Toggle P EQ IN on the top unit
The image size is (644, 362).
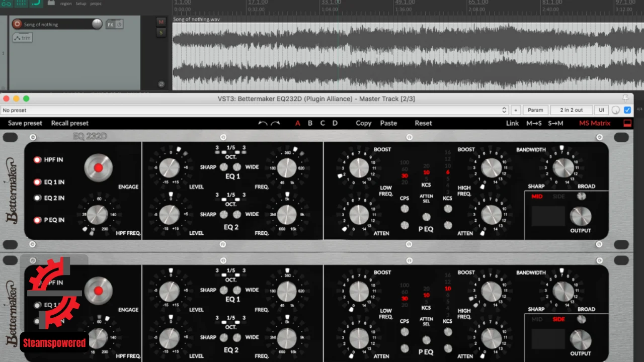click(37, 220)
